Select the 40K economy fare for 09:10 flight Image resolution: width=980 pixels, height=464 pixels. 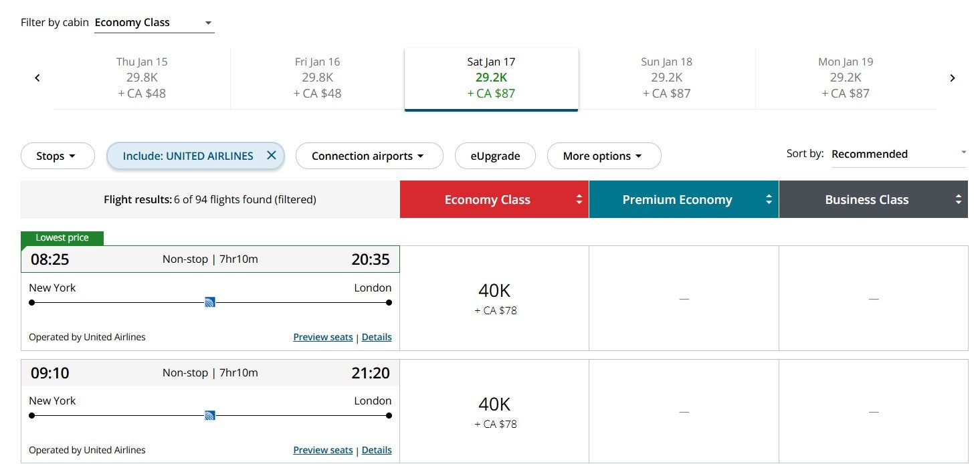tap(494, 411)
